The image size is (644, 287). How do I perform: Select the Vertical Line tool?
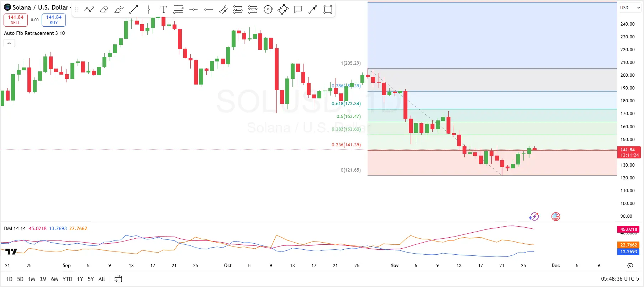(x=149, y=10)
